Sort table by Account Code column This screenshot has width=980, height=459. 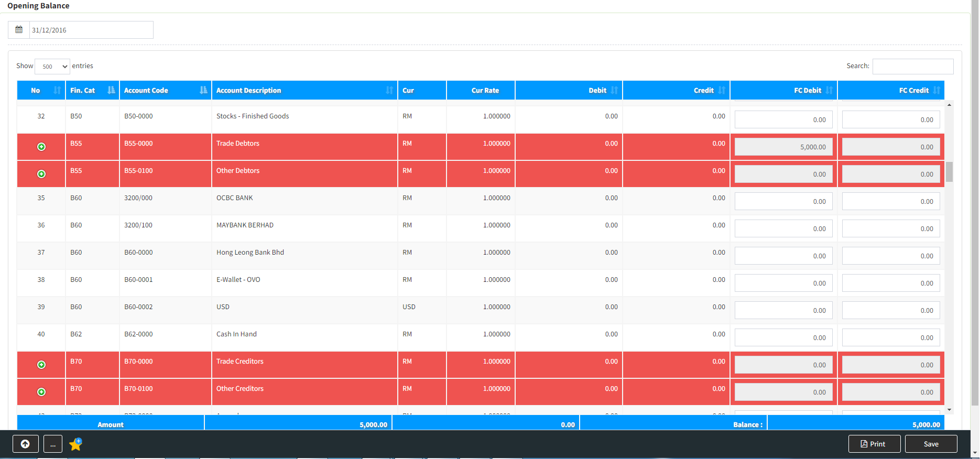[x=165, y=90]
